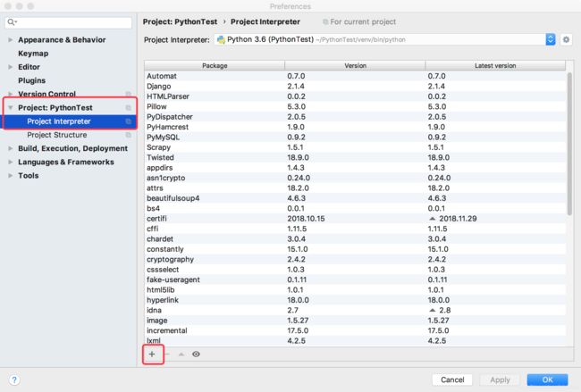Select the cssselect package row

355,270
